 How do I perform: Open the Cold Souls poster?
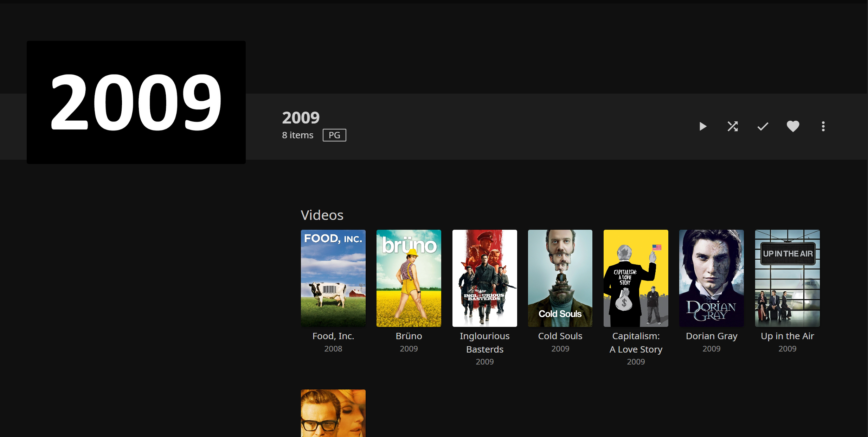coord(560,278)
